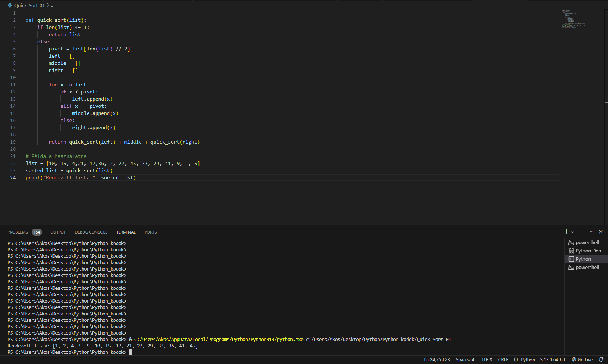Open terminal more actions ellipsis menu
This screenshot has height=364, width=608.
[x=581, y=232]
